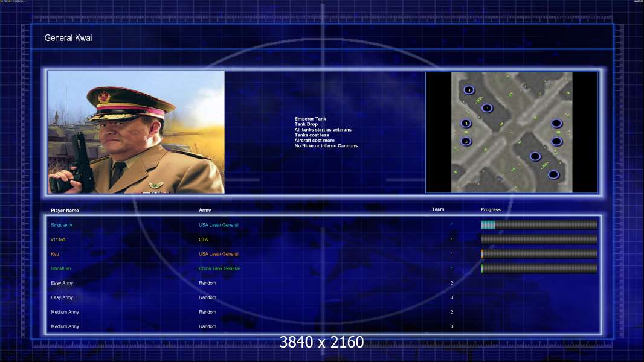Click the Progress column header
Screen dimensions: 644x362
point(491,209)
